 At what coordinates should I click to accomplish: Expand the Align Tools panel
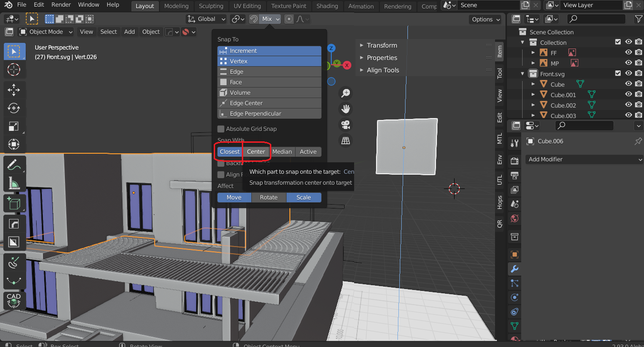tap(383, 70)
